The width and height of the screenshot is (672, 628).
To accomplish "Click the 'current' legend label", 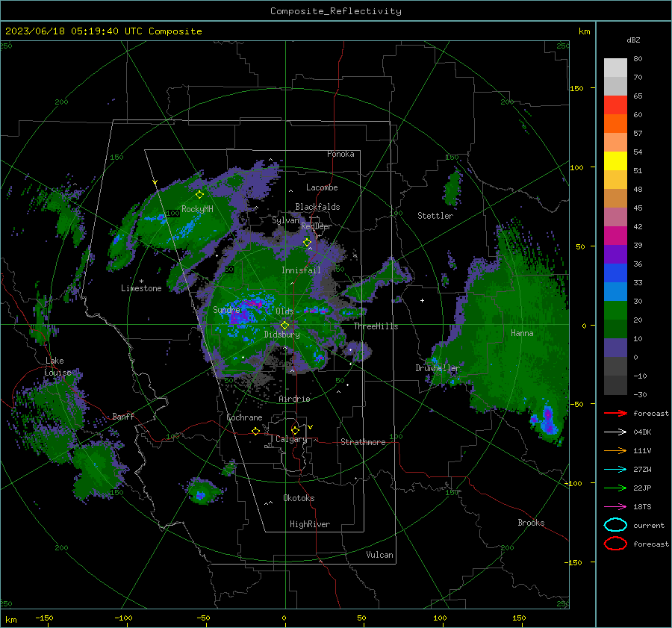I will tap(649, 526).
